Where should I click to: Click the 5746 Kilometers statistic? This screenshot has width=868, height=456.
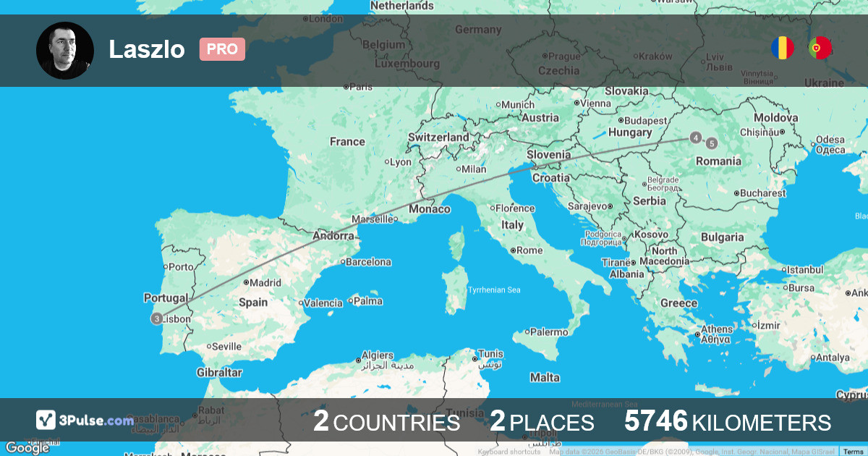pos(728,421)
